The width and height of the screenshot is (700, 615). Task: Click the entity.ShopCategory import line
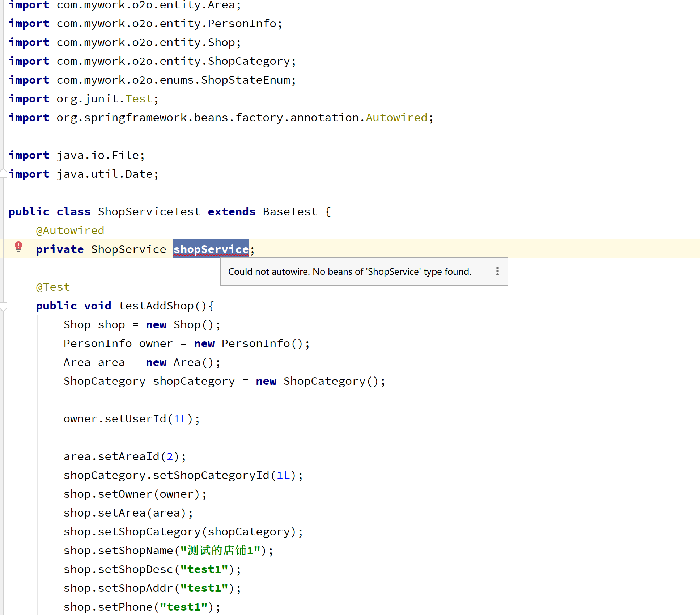click(x=152, y=61)
